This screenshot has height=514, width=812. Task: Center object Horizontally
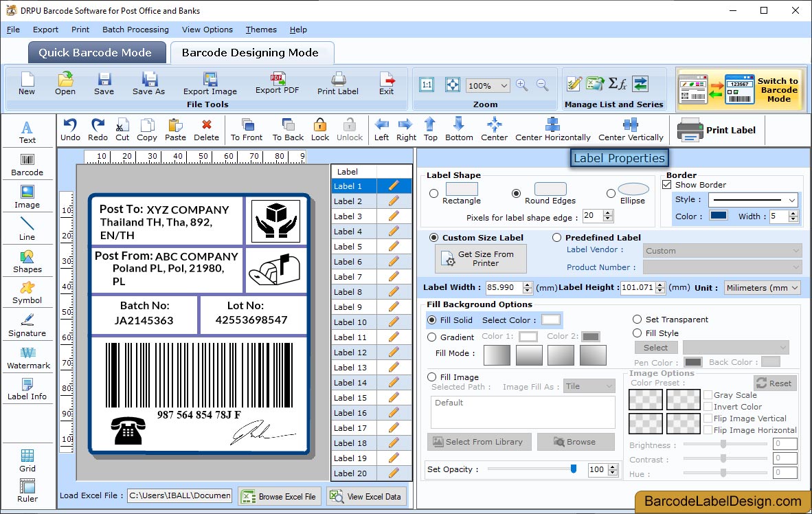552,130
